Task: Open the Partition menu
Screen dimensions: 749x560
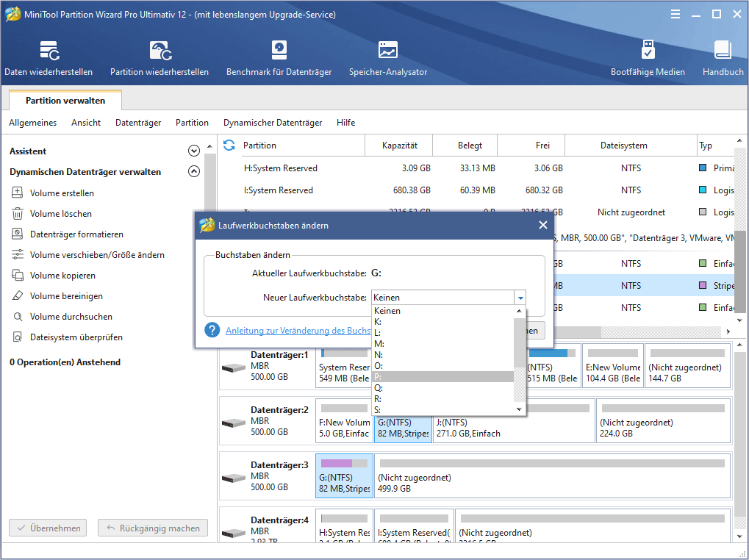Action: click(x=192, y=123)
